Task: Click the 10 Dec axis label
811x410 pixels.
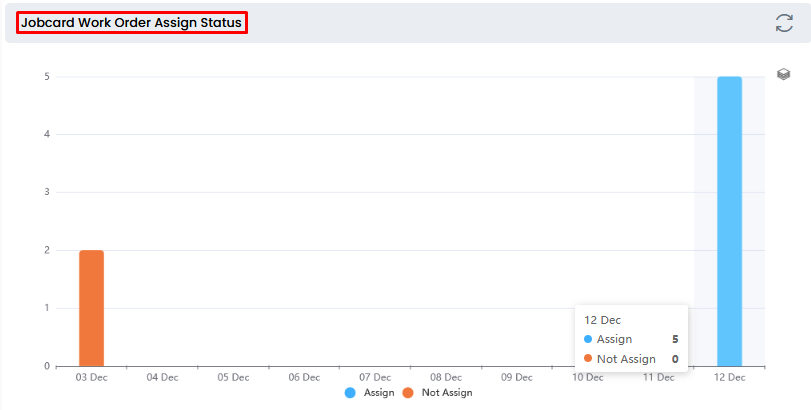Action: [588, 377]
